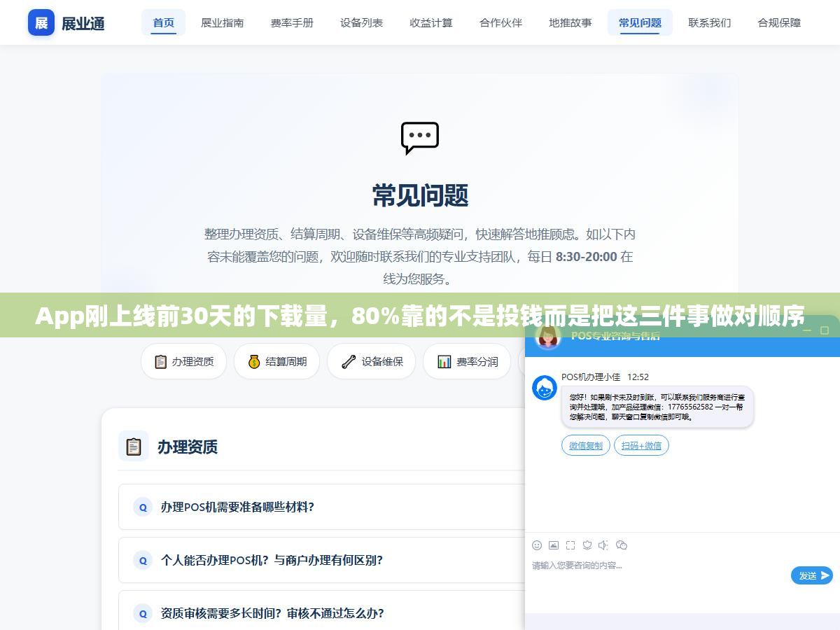Screen dimensions: 840x630
Task: Click the clipboard icon beside 办理资质 heading
Action: pyautogui.click(x=134, y=447)
